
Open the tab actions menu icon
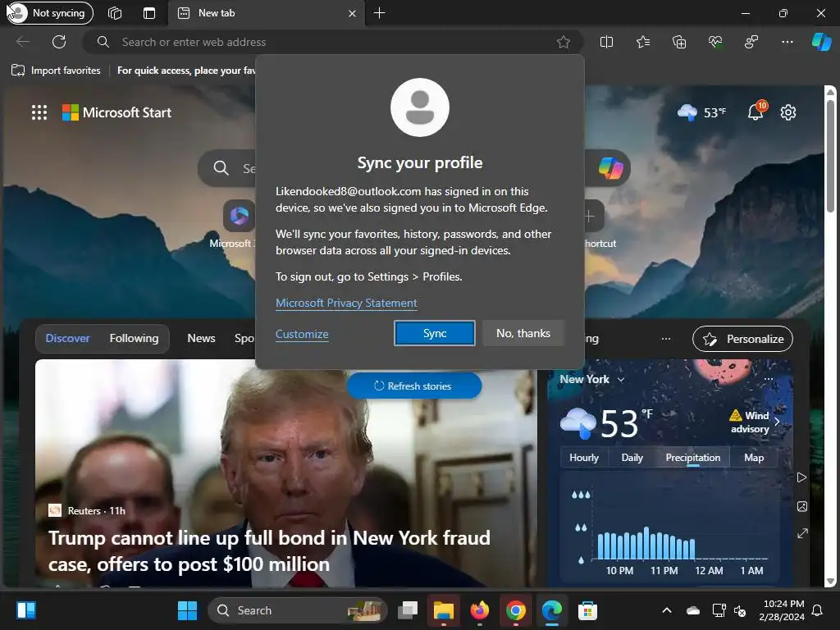point(149,13)
